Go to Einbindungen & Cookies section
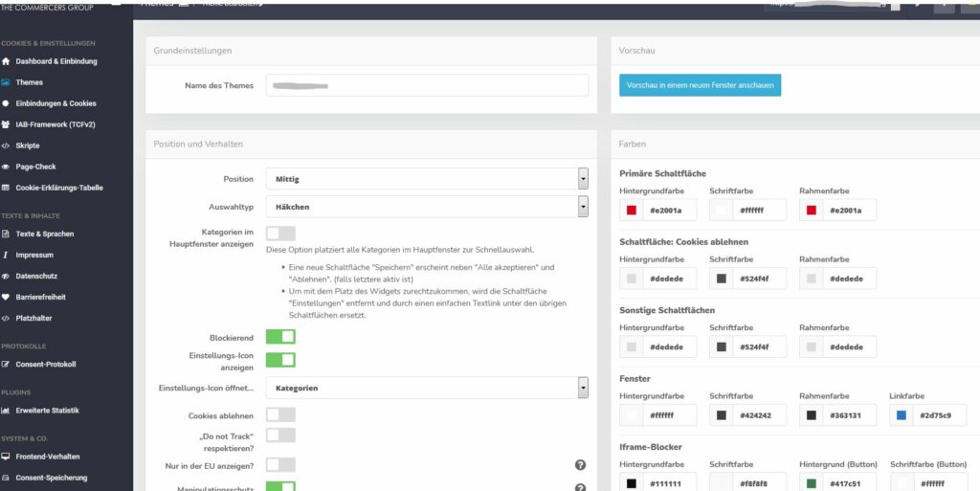The image size is (980, 491). click(56, 103)
